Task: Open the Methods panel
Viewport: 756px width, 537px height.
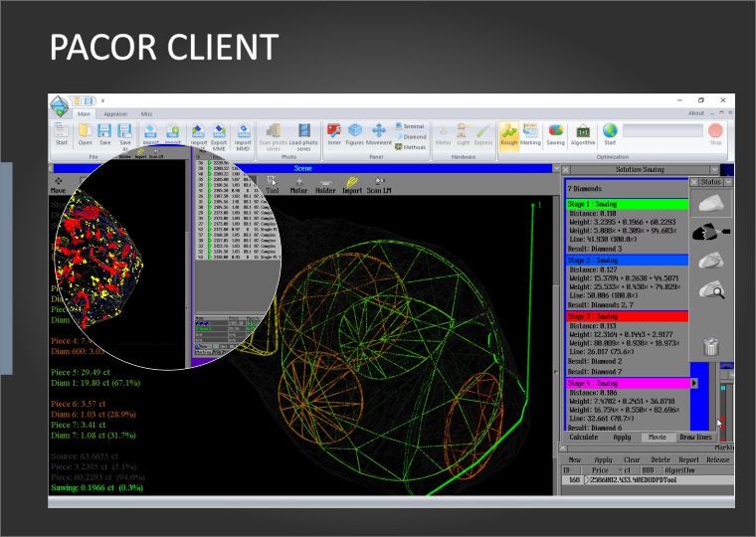Action: [x=410, y=147]
